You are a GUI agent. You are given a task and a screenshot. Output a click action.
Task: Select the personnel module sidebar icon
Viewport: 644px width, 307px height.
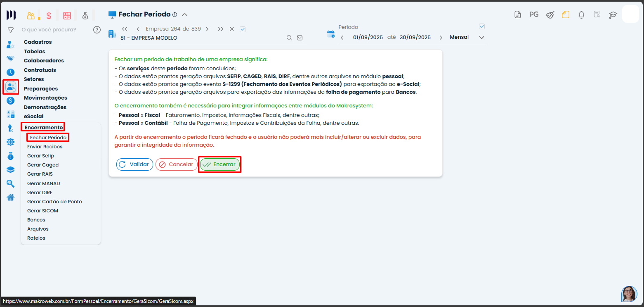tap(11, 86)
